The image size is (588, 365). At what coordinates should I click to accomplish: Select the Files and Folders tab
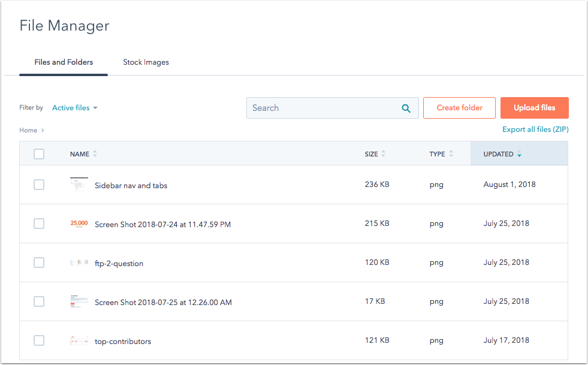(64, 62)
